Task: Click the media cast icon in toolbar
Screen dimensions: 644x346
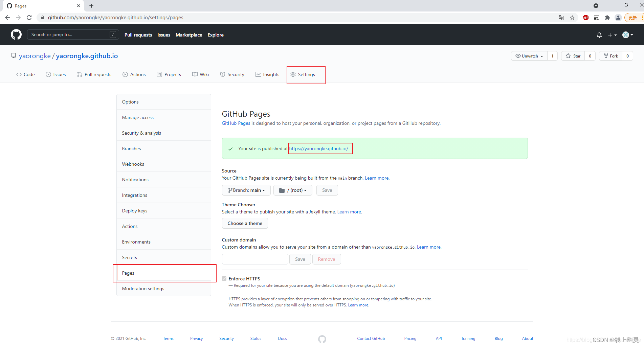Action: point(597,18)
